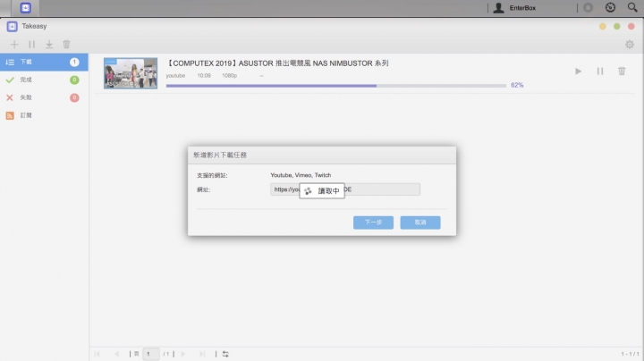Go to the first page arrow

click(97, 354)
